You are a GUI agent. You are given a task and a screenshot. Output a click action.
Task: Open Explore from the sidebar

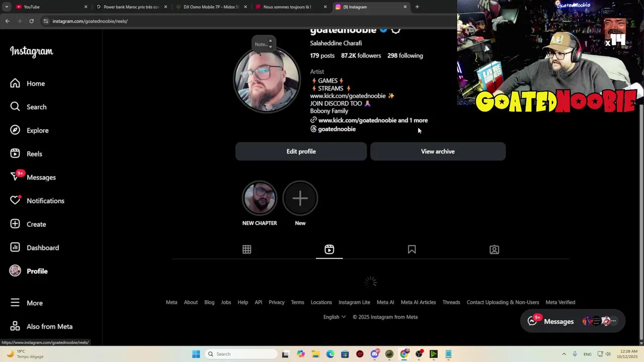coord(30,130)
